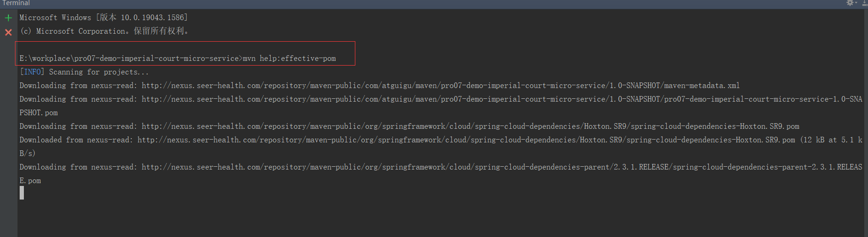Click the '(12 kB at 5.1 k' speed text
This screenshot has height=237, width=868.
pyautogui.click(x=831, y=140)
